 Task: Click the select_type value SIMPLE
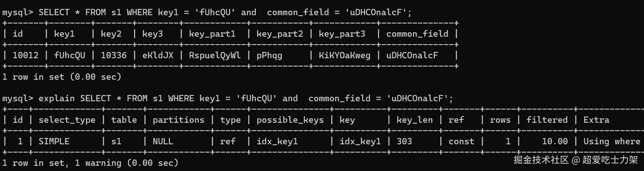pos(54,141)
